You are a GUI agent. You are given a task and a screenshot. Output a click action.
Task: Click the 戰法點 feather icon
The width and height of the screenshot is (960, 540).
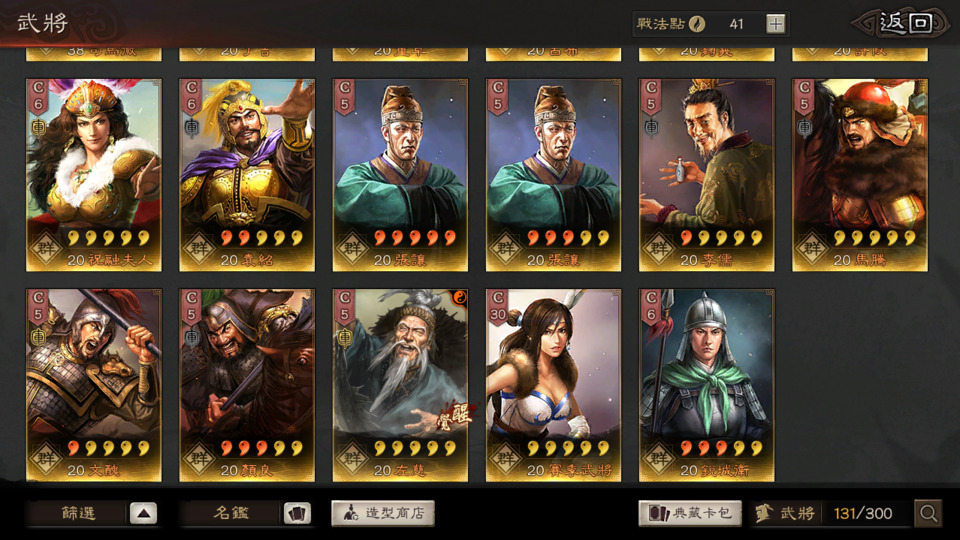(x=697, y=24)
